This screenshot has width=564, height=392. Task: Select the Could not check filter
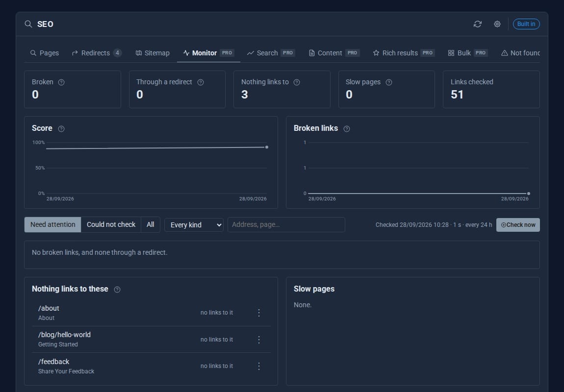click(x=111, y=224)
